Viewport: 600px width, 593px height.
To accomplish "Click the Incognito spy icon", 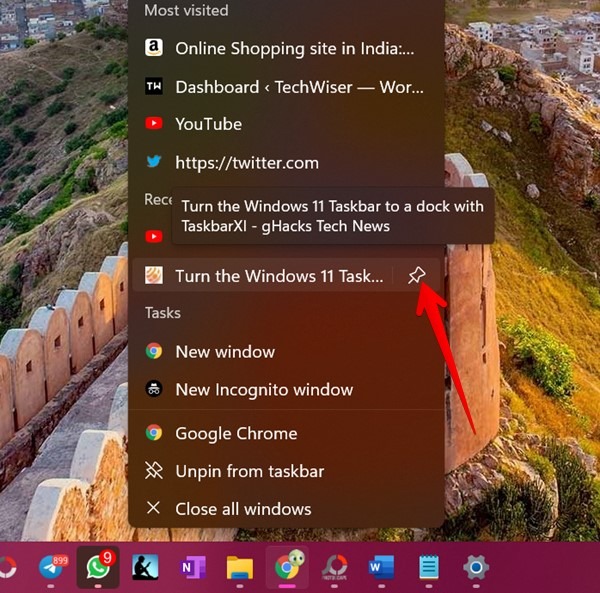I will [154, 389].
